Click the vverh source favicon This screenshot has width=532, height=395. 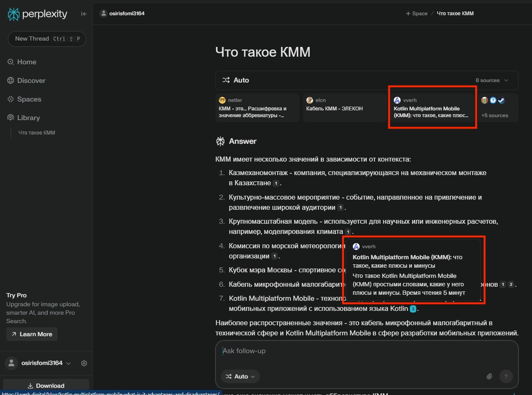click(x=397, y=100)
